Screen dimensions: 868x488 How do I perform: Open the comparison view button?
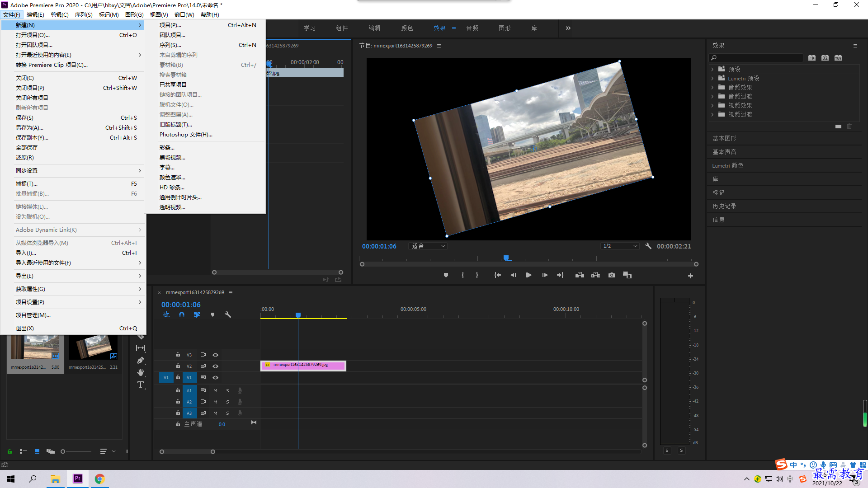pyautogui.click(x=627, y=275)
